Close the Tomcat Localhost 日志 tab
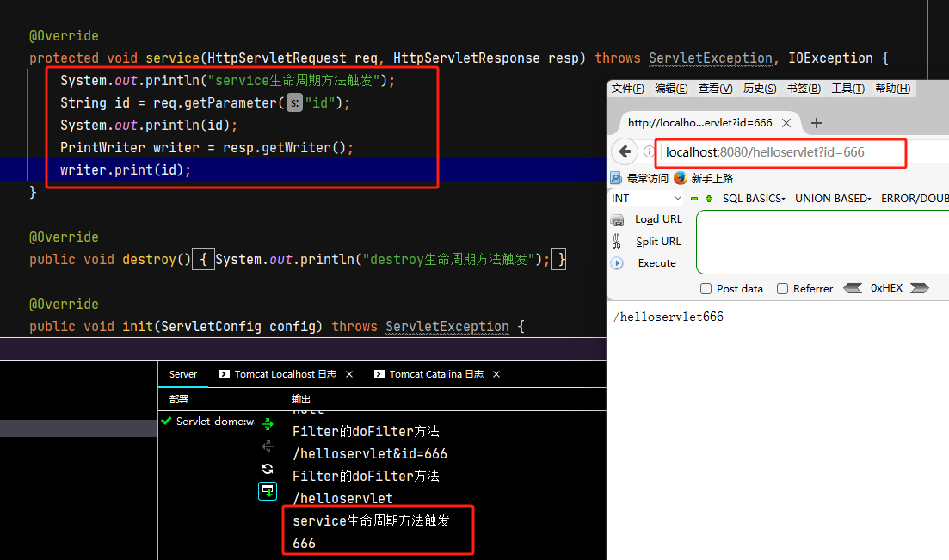 point(349,374)
